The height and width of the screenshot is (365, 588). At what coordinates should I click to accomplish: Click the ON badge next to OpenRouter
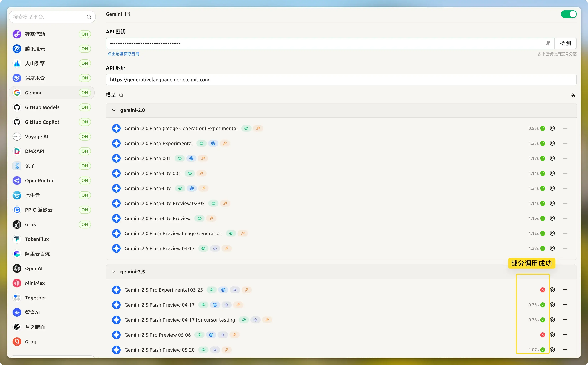click(84, 180)
